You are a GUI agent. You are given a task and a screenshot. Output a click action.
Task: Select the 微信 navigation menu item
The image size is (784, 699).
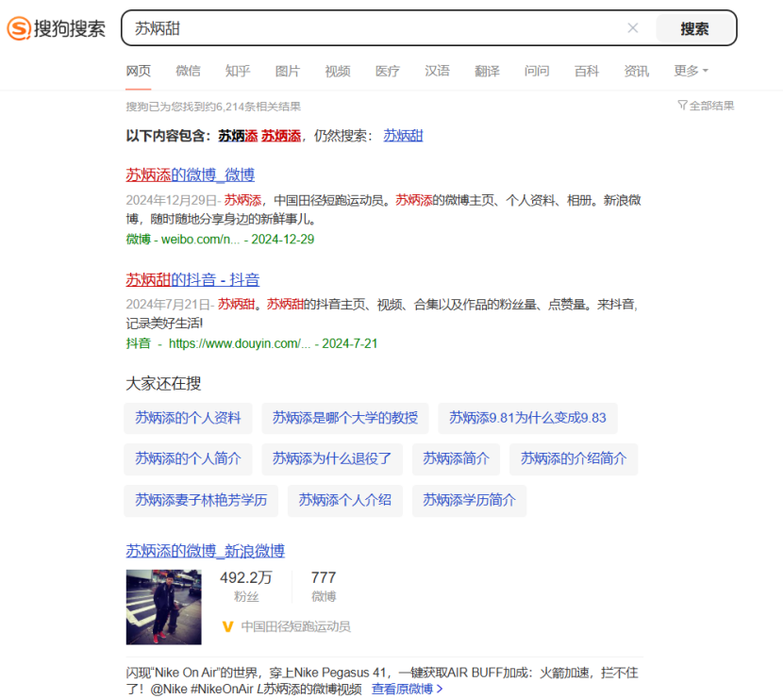point(188,70)
